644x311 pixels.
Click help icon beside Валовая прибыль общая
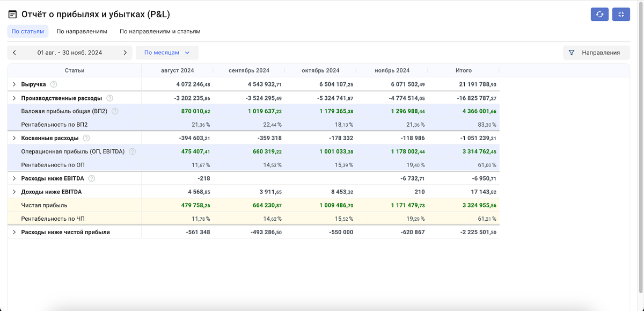(x=115, y=111)
